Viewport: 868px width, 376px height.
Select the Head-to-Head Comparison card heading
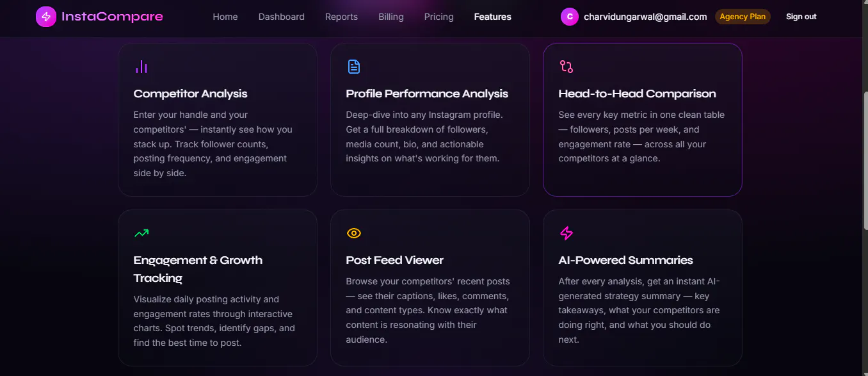(x=637, y=94)
